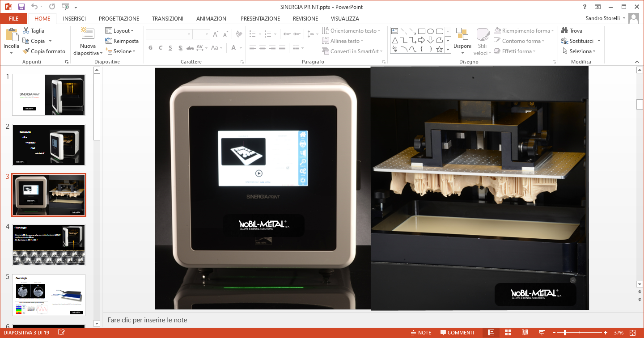644x338 pixels.
Task: Pick the right arrow block shape
Action: tap(421, 40)
